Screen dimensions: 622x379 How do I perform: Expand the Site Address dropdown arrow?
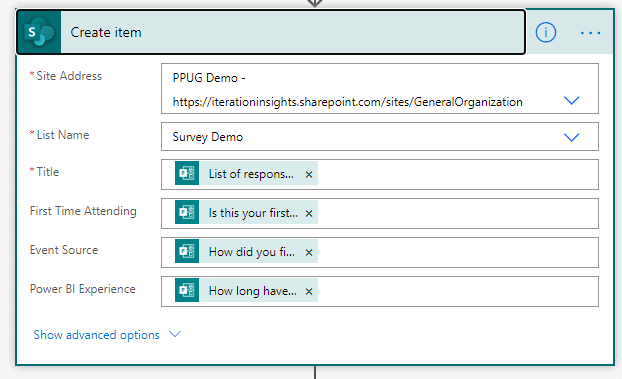click(x=571, y=100)
